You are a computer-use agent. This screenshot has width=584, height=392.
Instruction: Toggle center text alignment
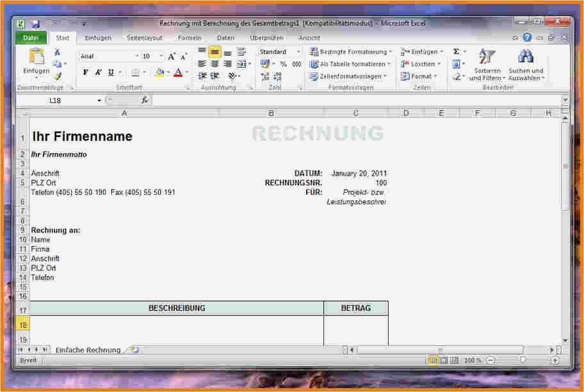click(213, 63)
